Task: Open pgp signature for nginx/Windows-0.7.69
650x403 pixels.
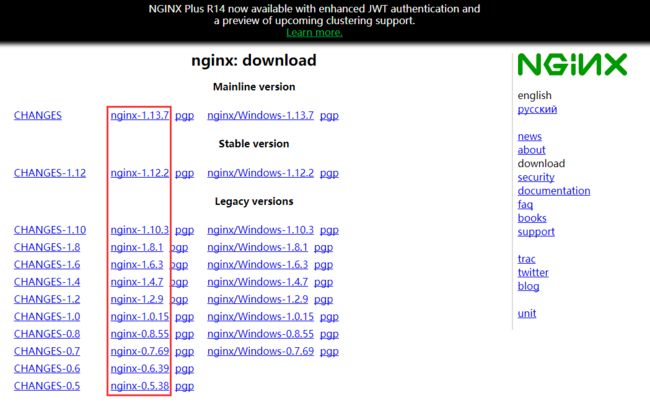Action: (329, 352)
